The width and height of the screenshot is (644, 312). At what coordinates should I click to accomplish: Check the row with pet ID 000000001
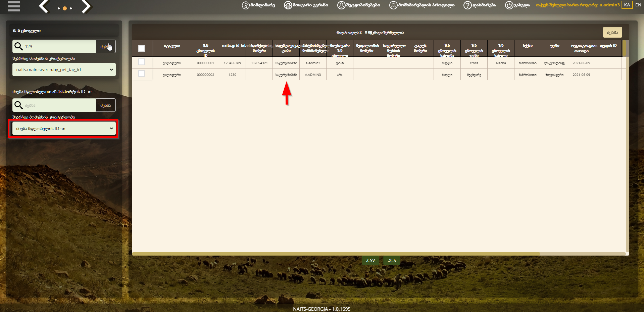(142, 62)
